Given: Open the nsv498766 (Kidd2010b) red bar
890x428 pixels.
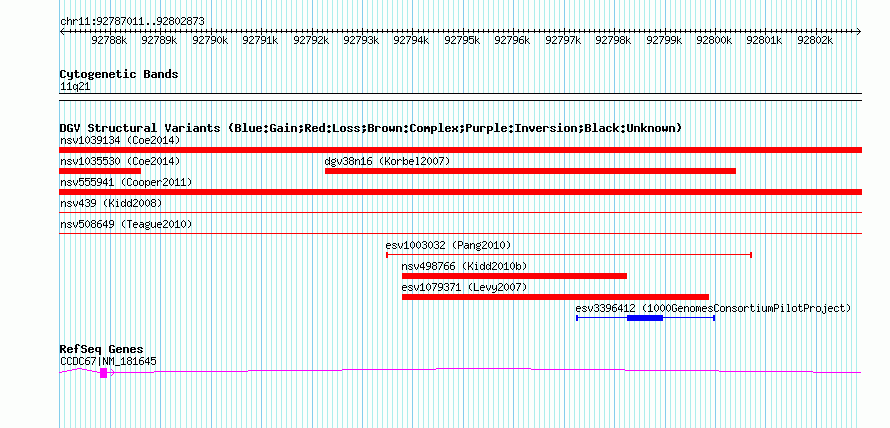Looking at the screenshot, I should (x=514, y=276).
